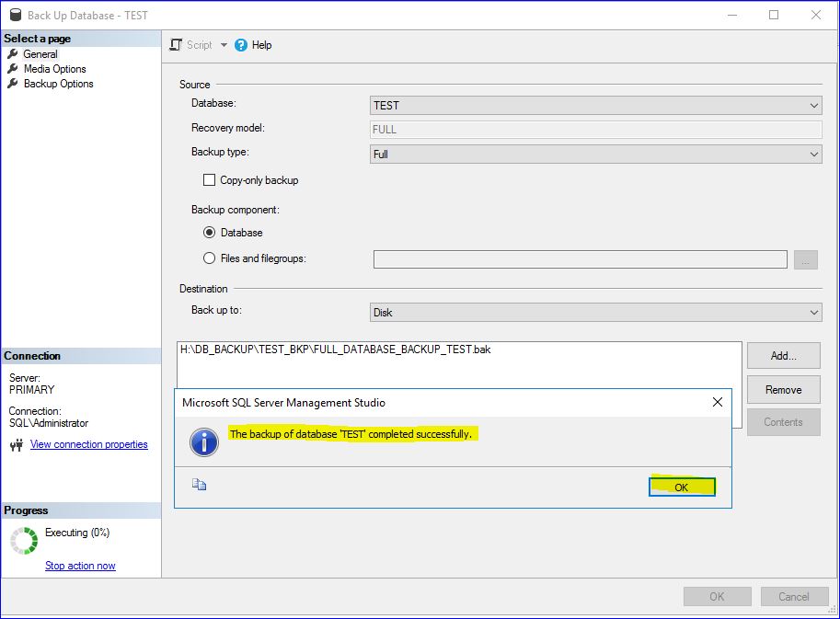Click the Stop action now link
The image size is (840, 619).
click(80, 566)
